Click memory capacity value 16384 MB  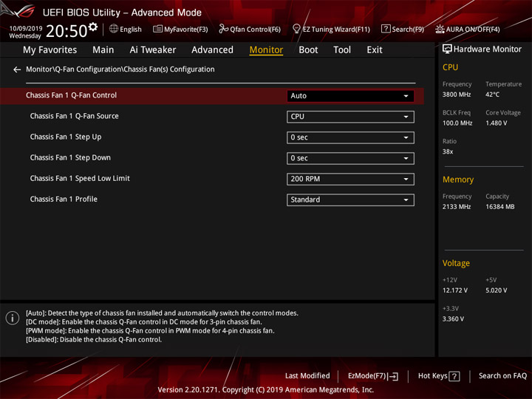tap(499, 207)
